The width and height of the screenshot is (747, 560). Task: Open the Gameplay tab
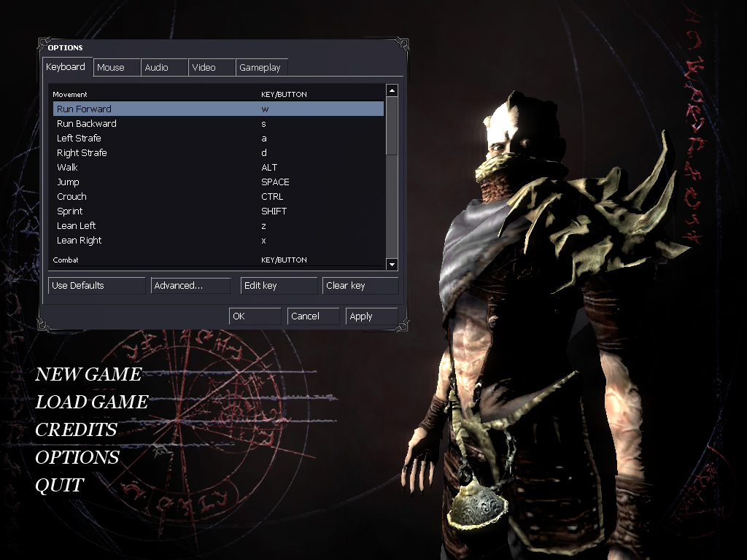pos(262,67)
